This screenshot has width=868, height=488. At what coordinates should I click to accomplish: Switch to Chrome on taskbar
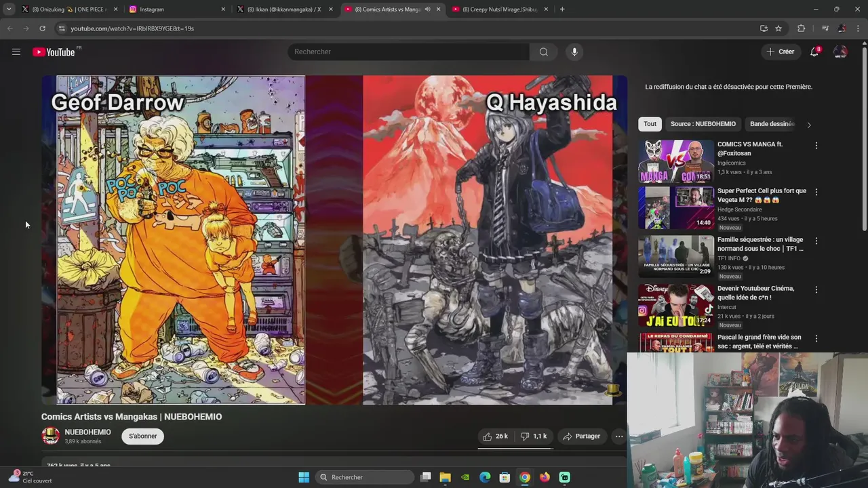[x=525, y=477]
